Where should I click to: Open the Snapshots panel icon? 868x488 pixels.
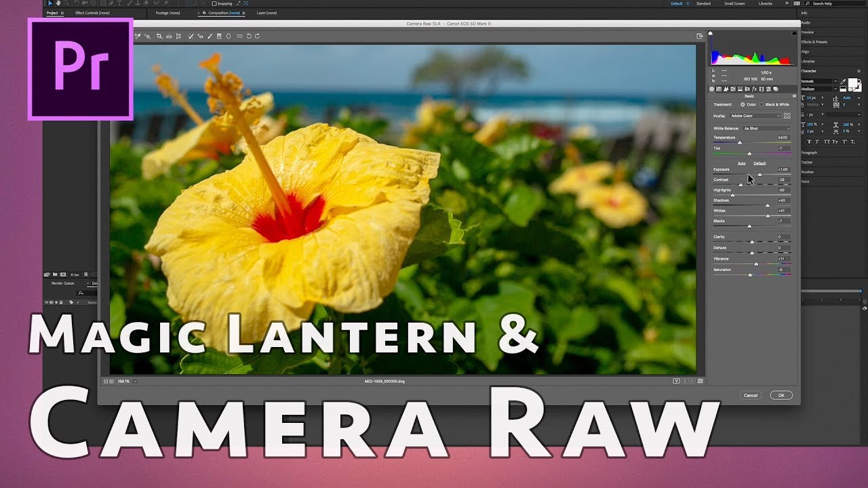click(x=776, y=89)
